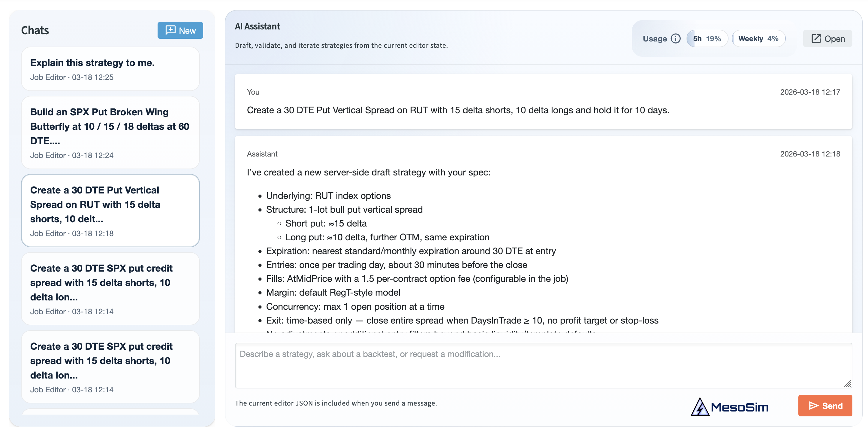
Task: Click the Usage info icon
Action: pyautogui.click(x=676, y=38)
